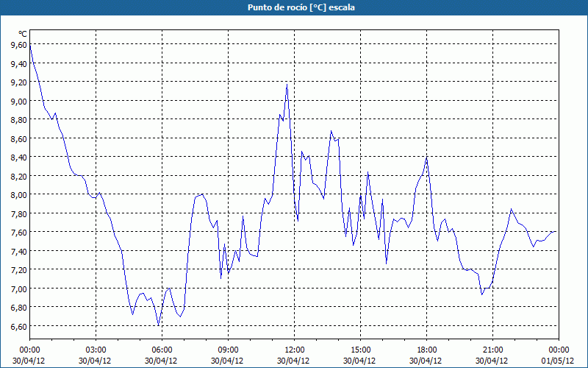Select the 9,60 y-axis value
Image resolution: width=588 pixels, height=368 pixels.
[19, 45]
